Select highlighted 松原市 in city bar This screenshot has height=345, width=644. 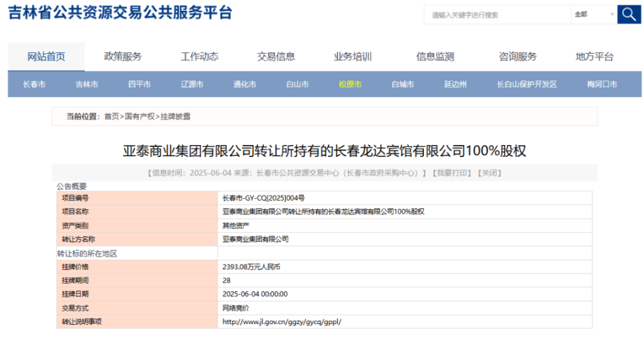click(x=350, y=84)
